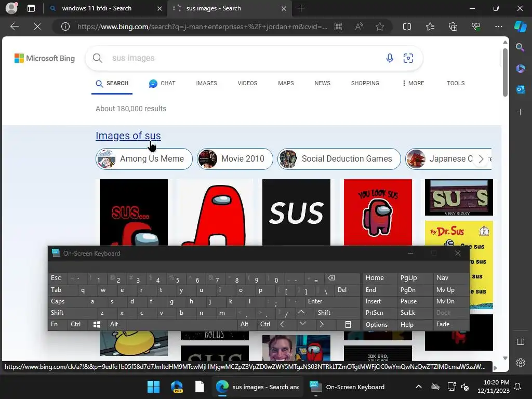The height and width of the screenshot is (399, 532).
Task: Click the Edge profile avatar icon
Action: (11, 8)
